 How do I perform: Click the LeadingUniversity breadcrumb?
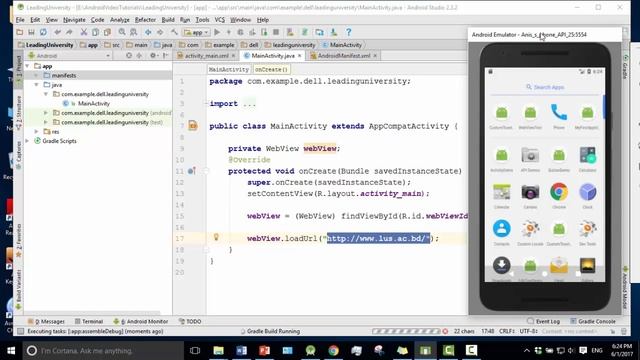pyautogui.click(x=45, y=45)
